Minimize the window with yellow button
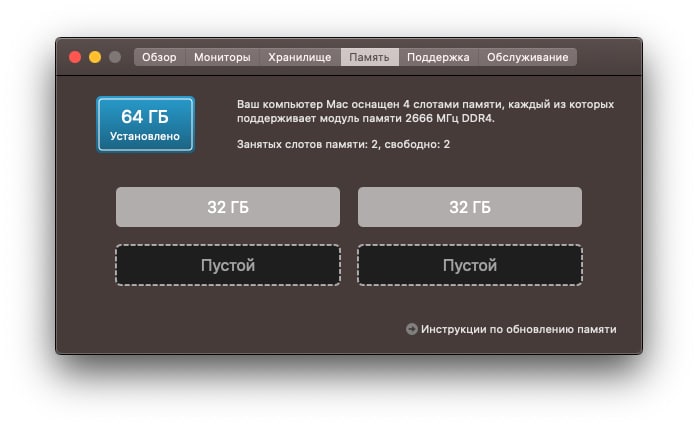Image resolution: width=698 pixels, height=428 pixels. pyautogui.click(x=95, y=57)
